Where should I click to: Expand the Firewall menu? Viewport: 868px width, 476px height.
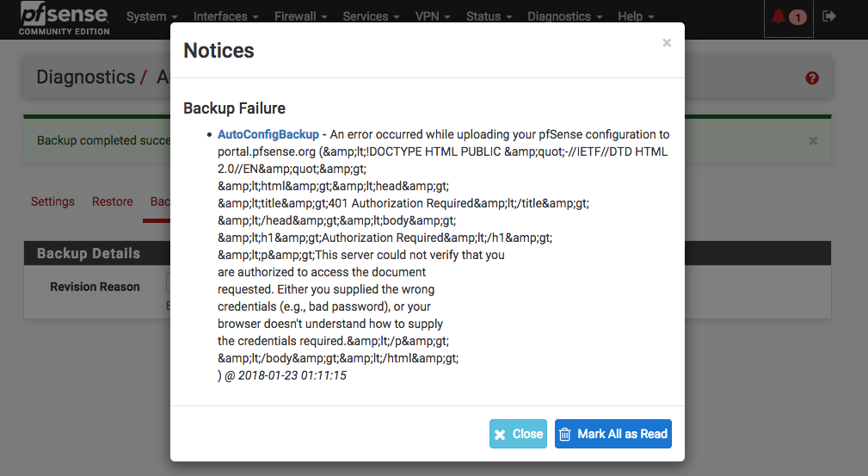pos(301,16)
